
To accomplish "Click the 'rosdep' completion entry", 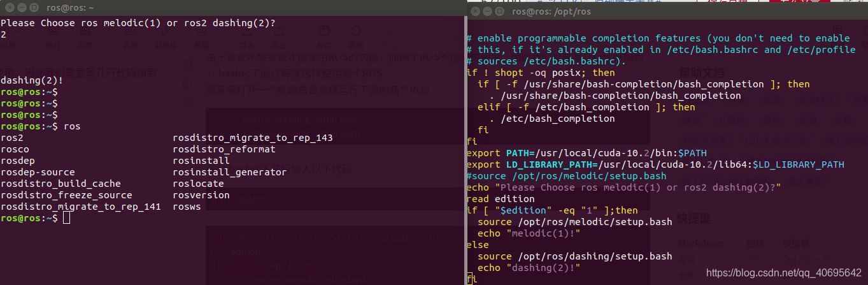I will (18, 161).
